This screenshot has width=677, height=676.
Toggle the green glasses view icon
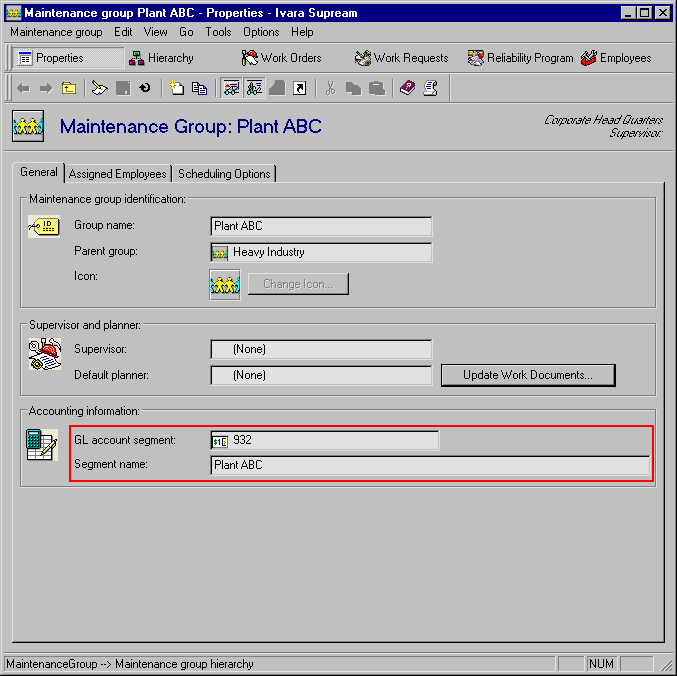pyautogui.click(x=254, y=88)
